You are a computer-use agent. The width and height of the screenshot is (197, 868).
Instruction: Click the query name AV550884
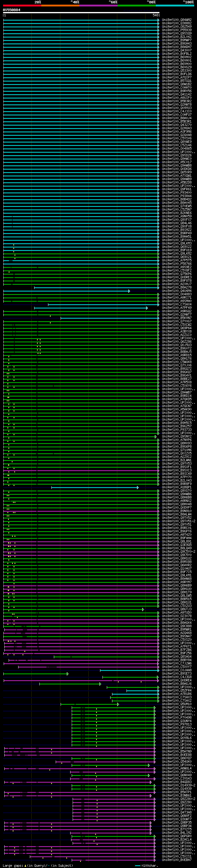(x=11, y=10)
